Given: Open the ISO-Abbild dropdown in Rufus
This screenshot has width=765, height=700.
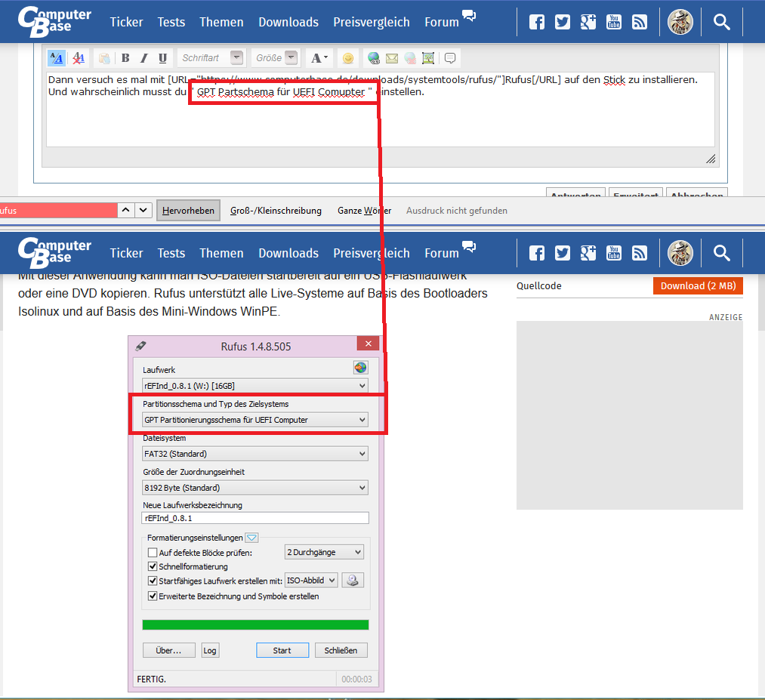Looking at the screenshot, I should 311,581.
